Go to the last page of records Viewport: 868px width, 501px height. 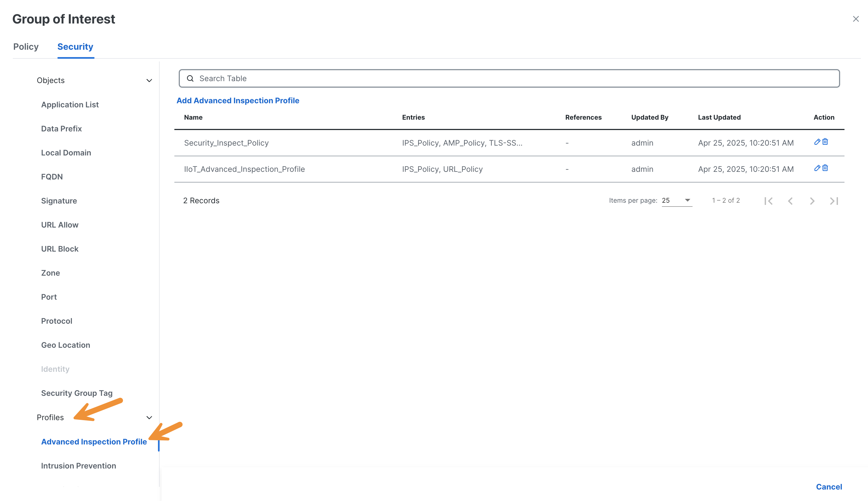834,201
